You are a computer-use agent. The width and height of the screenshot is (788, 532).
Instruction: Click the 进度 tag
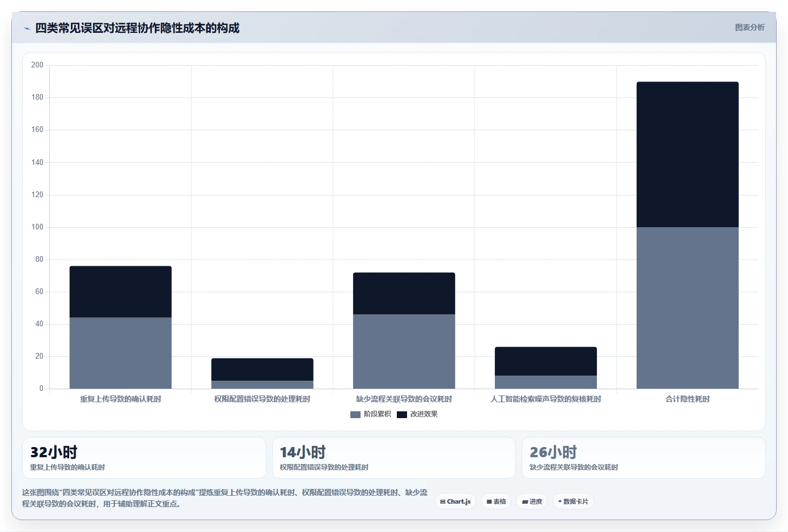click(x=532, y=501)
